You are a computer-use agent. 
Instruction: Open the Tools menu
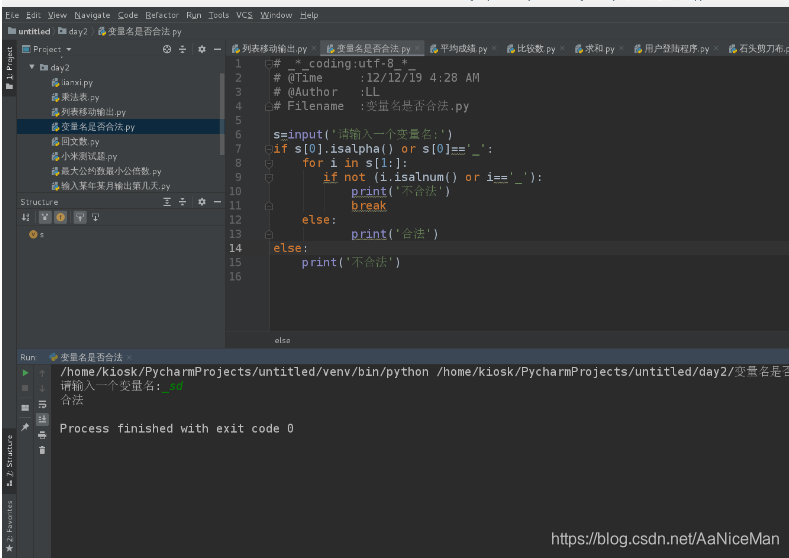[x=218, y=15]
